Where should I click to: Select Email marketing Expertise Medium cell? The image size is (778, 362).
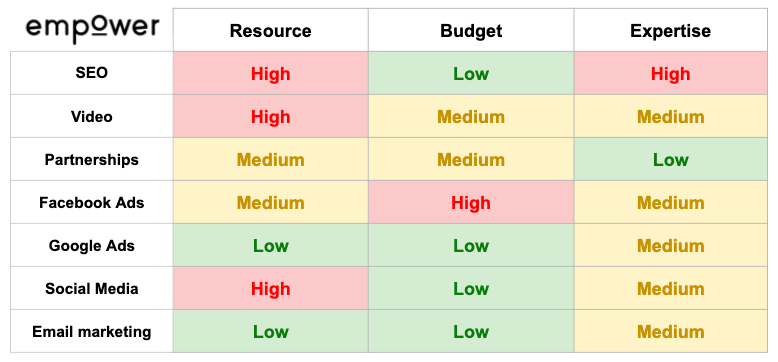click(671, 332)
